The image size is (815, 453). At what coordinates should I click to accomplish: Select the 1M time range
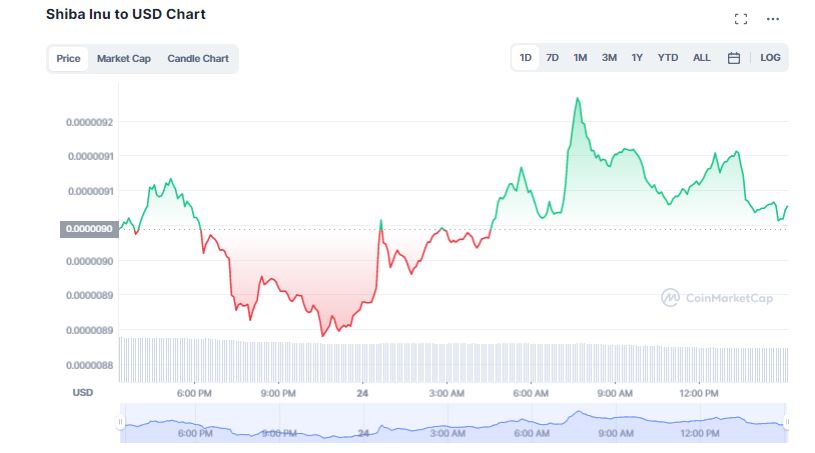580,58
